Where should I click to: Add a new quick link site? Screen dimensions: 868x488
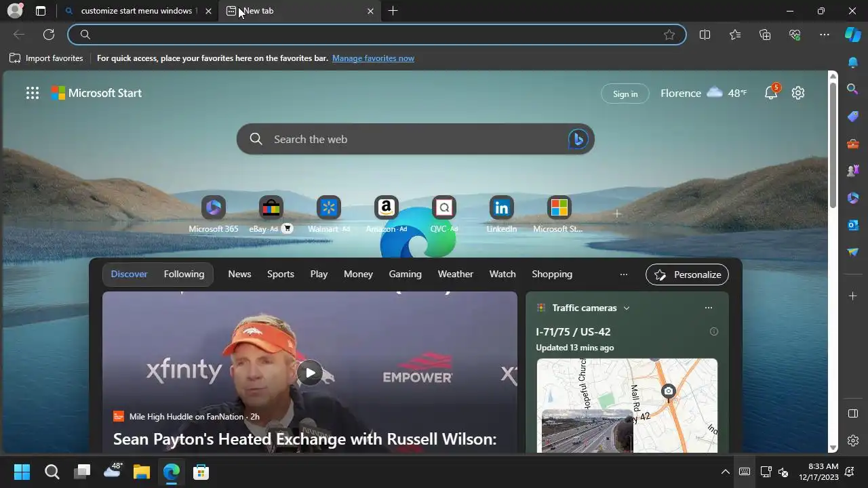click(x=617, y=213)
